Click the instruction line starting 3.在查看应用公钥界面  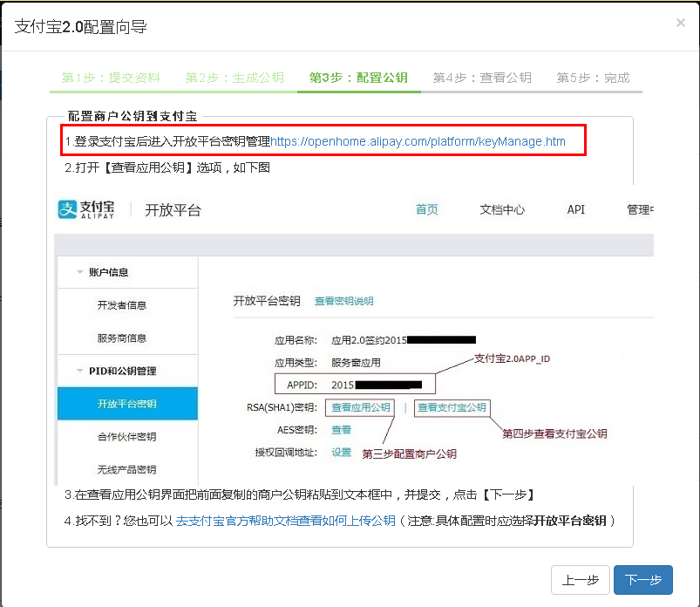point(300,494)
